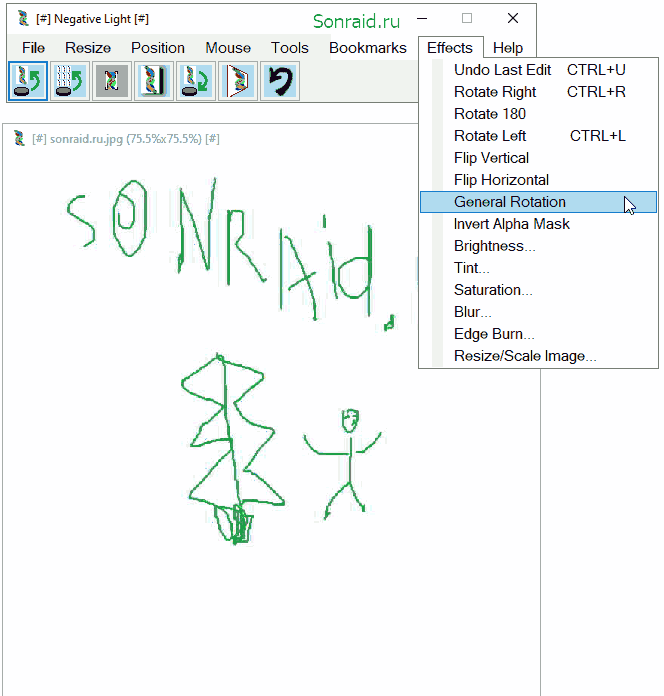Open the Resize menu
664x696 pixels.
(x=88, y=48)
